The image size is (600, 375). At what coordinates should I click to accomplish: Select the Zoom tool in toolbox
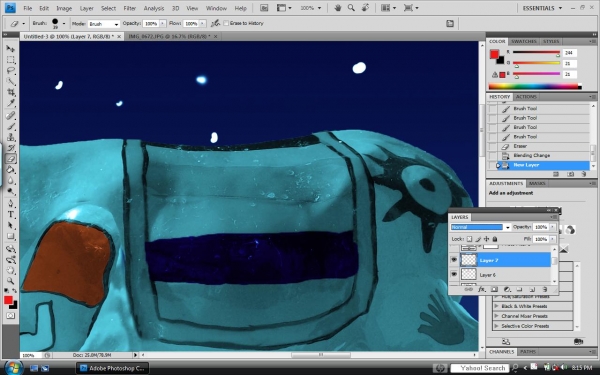(10, 281)
